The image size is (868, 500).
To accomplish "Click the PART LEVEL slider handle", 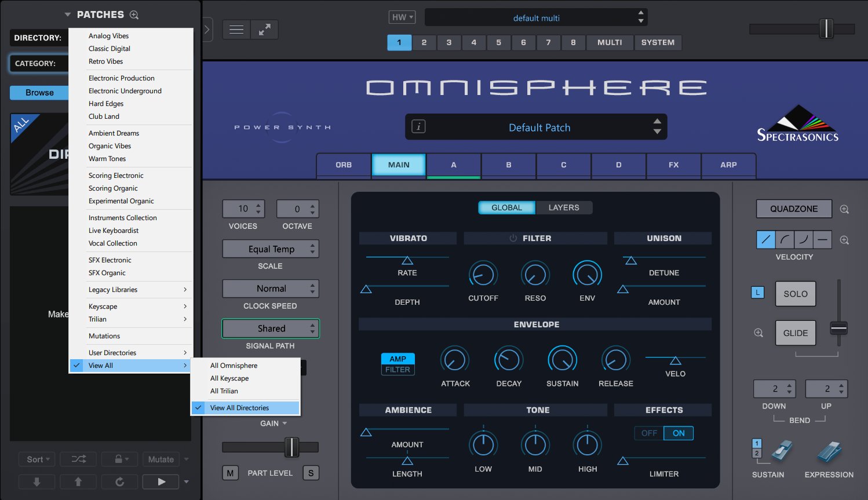I will pos(291,447).
